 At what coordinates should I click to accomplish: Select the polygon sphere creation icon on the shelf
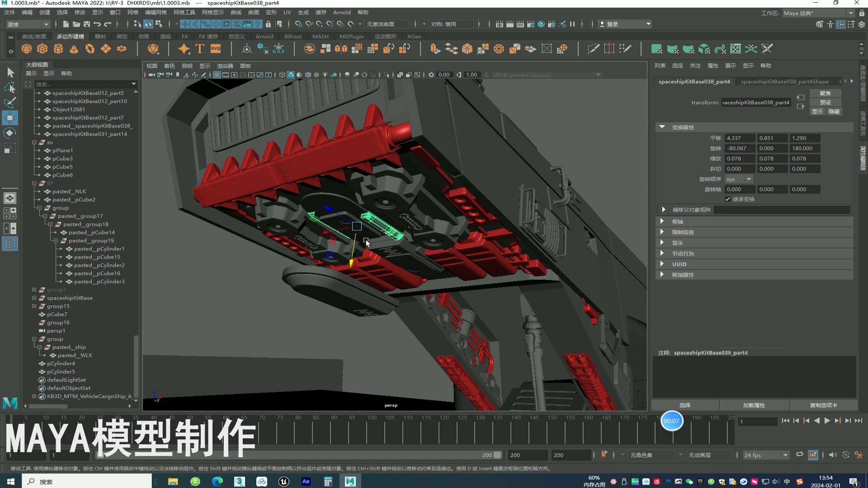tap(26, 48)
